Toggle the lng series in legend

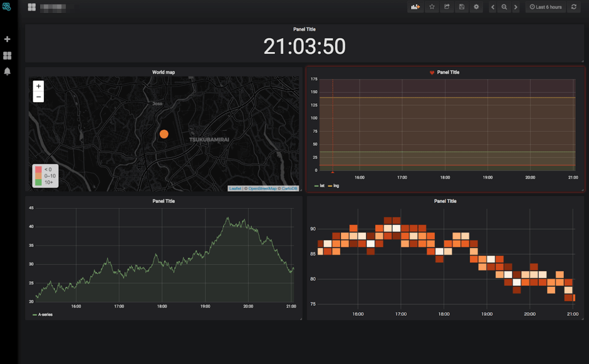coord(335,186)
